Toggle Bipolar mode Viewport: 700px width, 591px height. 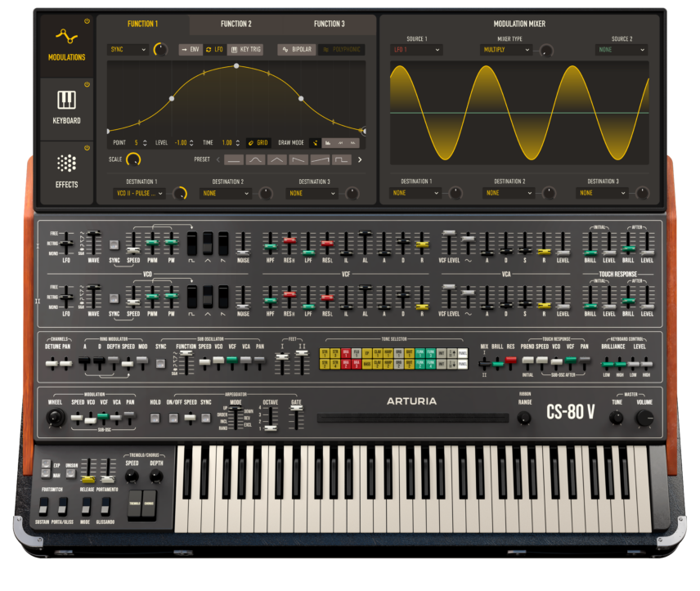tap(298, 49)
